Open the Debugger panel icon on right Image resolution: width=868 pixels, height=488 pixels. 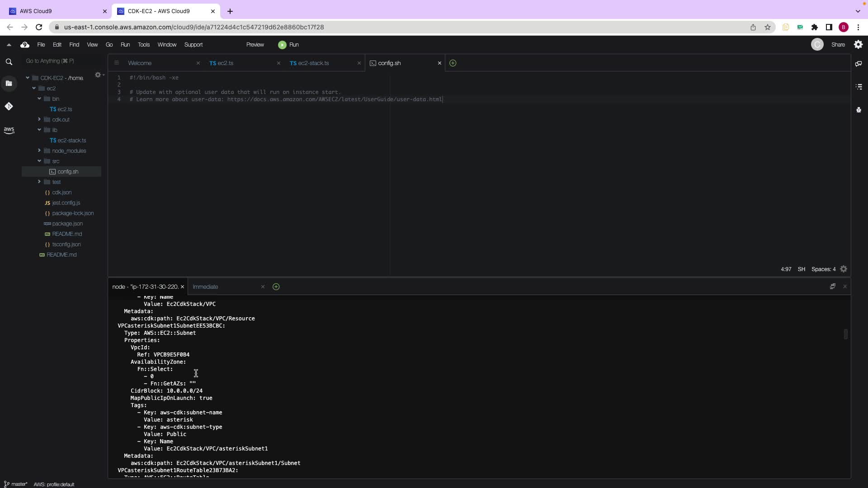click(859, 110)
